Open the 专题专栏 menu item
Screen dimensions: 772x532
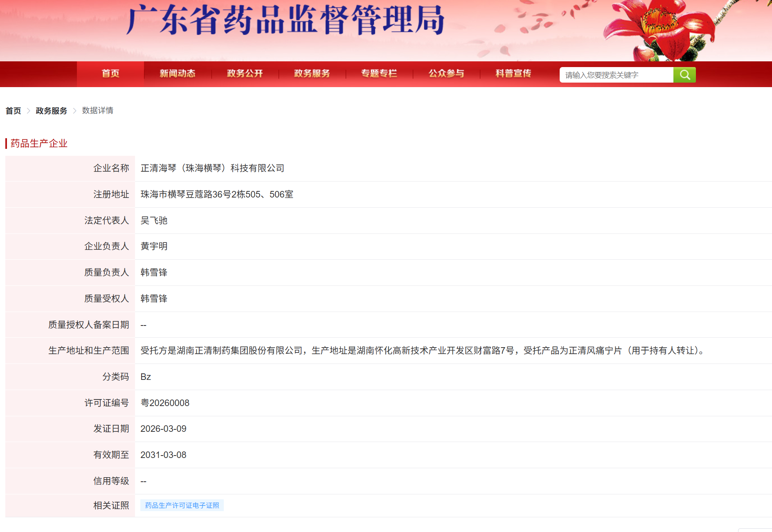(x=379, y=74)
